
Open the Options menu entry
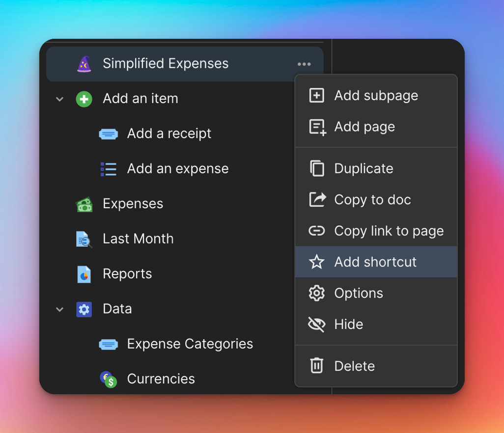(x=358, y=293)
